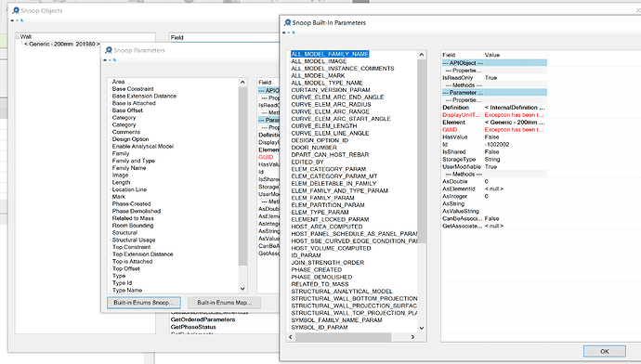Viewport: 641px width, 364px height.
Task: Click the up arrow of Snoop Parameters list scrollbar
Action: [242, 82]
